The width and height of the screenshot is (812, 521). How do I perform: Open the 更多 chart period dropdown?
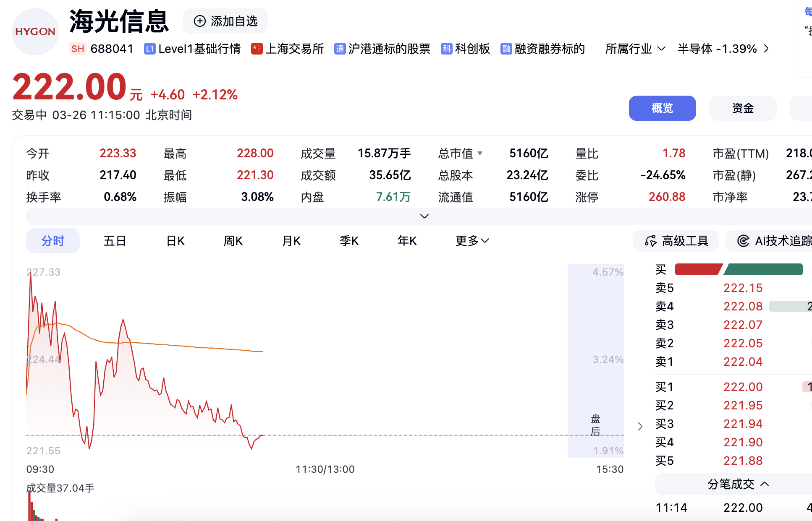point(472,241)
